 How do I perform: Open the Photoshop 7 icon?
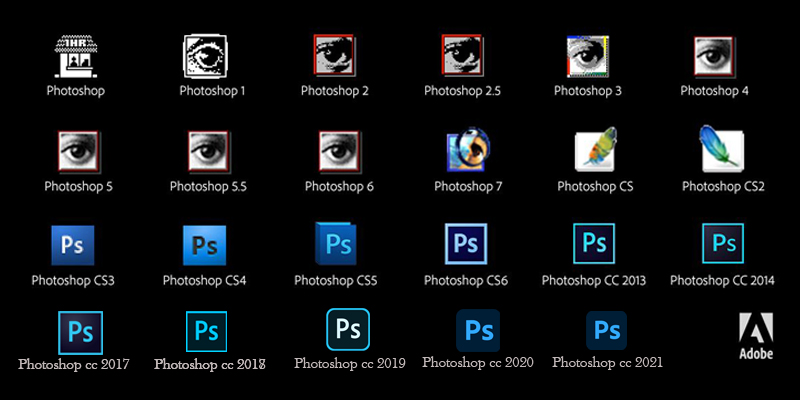click(468, 149)
